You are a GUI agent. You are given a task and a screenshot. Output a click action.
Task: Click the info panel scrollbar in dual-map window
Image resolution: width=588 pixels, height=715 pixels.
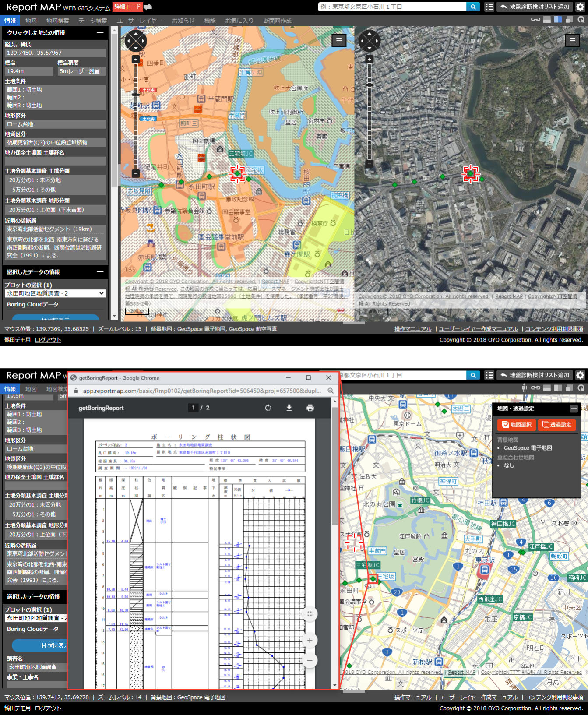point(114,109)
